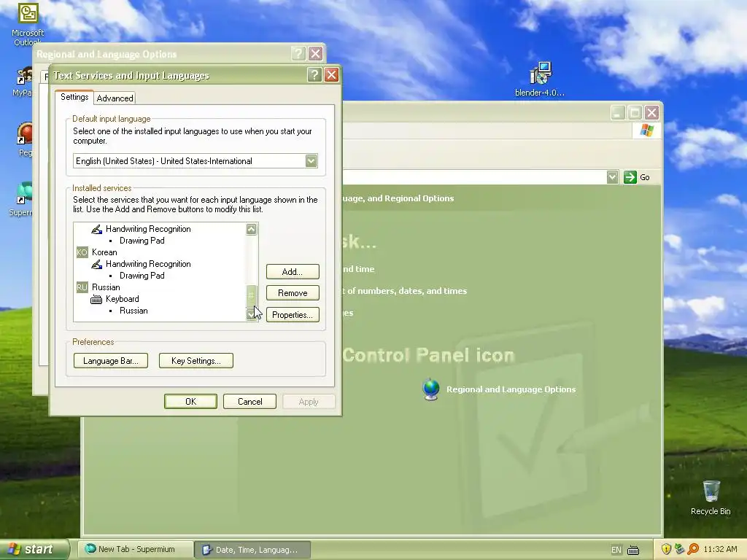The image size is (747, 560).
Task: Open the Regional and Language Options link
Action: coord(511,389)
